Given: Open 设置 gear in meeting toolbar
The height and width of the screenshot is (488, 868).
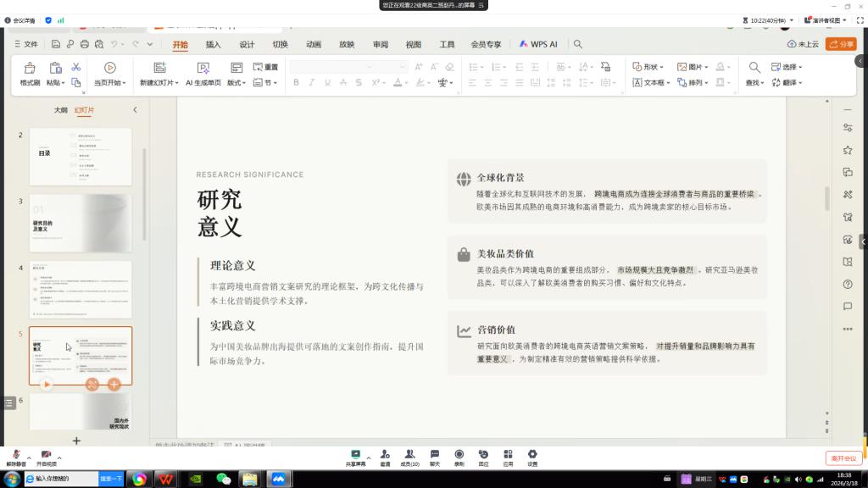Looking at the screenshot, I should (532, 455).
